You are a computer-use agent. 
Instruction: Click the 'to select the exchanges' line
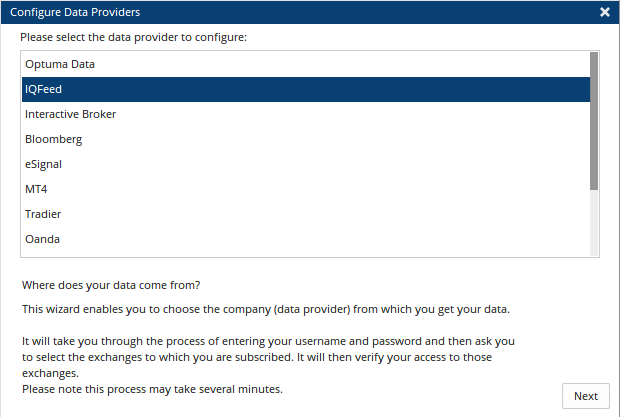[257, 357]
